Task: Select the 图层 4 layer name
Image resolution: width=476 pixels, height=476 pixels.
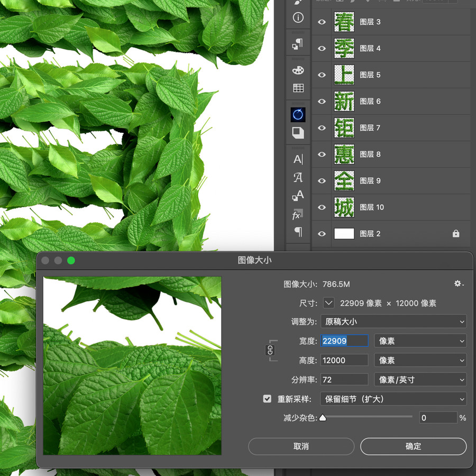Action: [370, 48]
